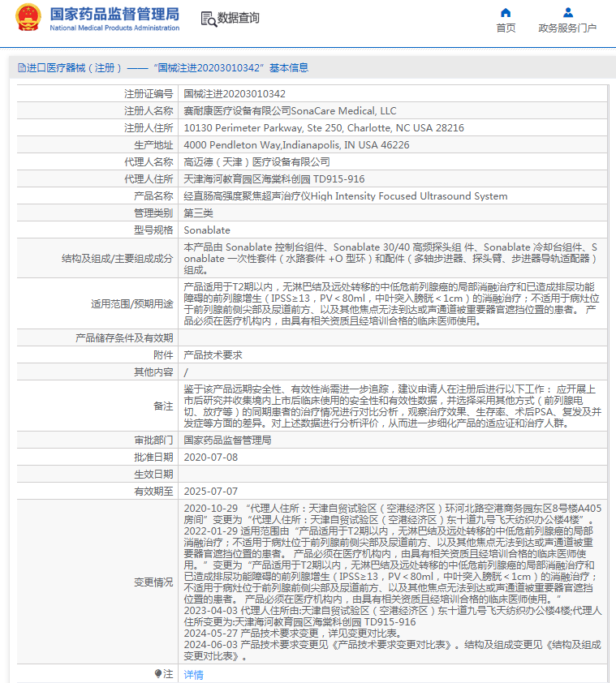Click the Sonablate model value
This screenshot has width=616, height=683.
(x=207, y=230)
